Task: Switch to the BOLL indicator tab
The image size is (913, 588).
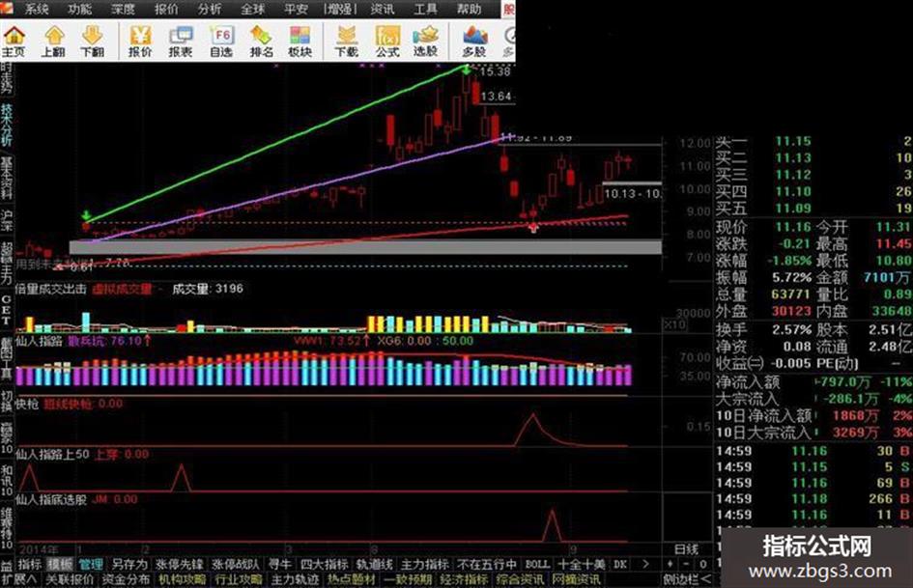Action: point(537,564)
